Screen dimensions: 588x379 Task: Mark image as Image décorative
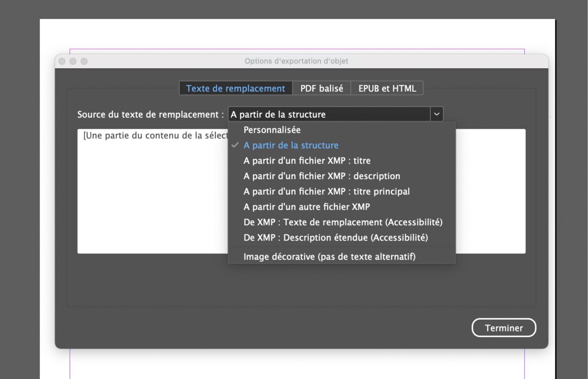coord(329,257)
